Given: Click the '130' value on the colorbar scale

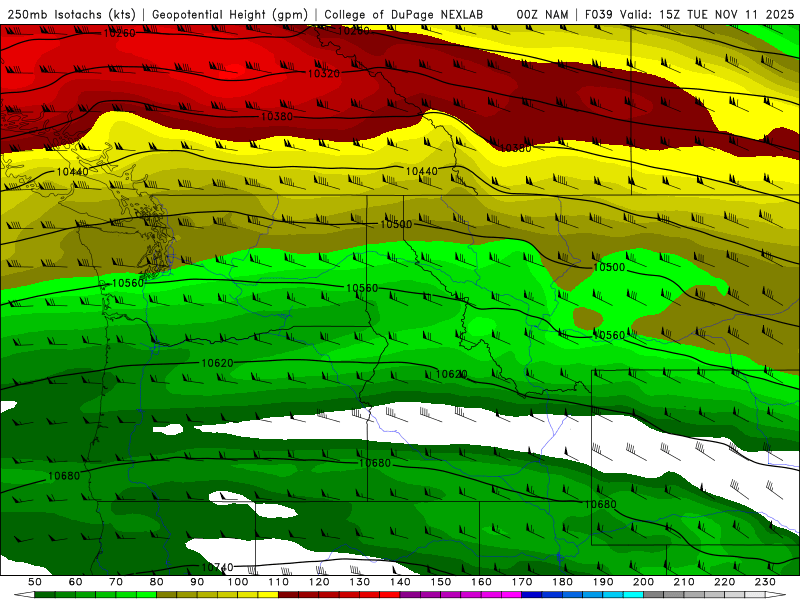Looking at the screenshot, I should coord(360,582).
